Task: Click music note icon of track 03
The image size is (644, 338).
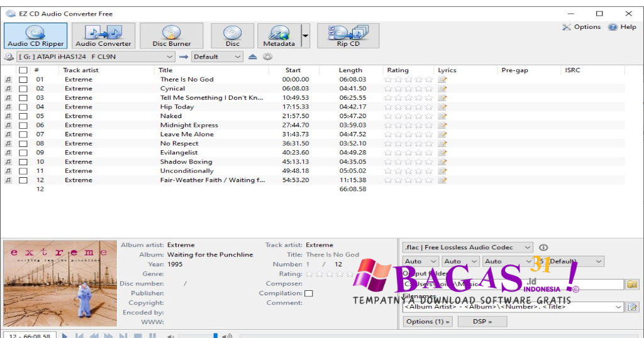Action: click(8, 97)
